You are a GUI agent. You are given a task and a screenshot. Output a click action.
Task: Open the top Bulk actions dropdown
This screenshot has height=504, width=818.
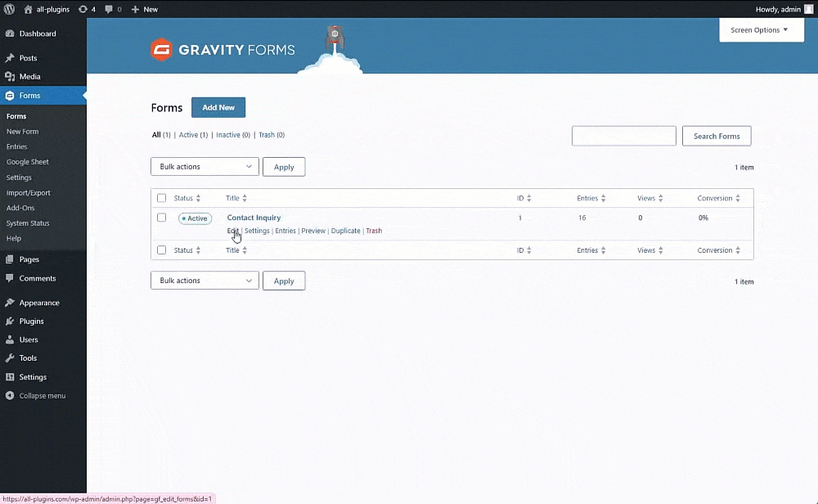point(204,166)
